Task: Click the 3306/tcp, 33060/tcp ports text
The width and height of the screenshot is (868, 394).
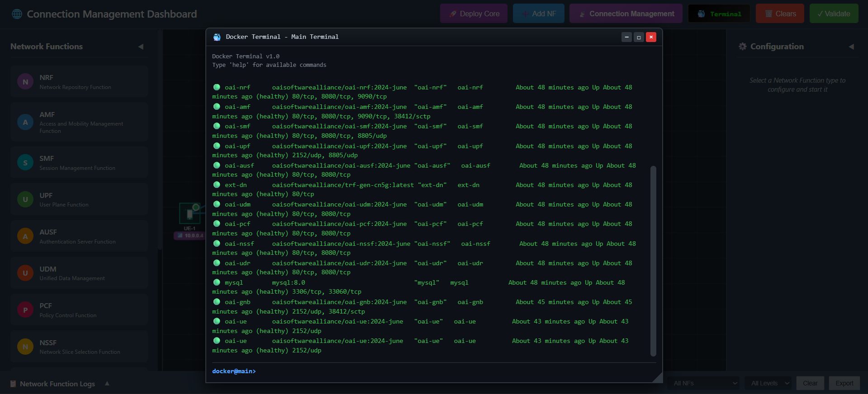Action: point(327,291)
